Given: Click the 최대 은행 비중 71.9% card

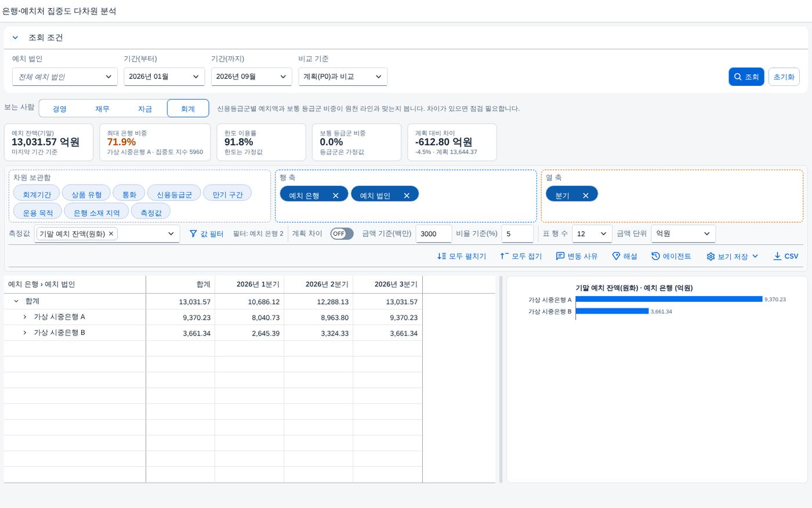Looking at the screenshot, I should pos(155,142).
